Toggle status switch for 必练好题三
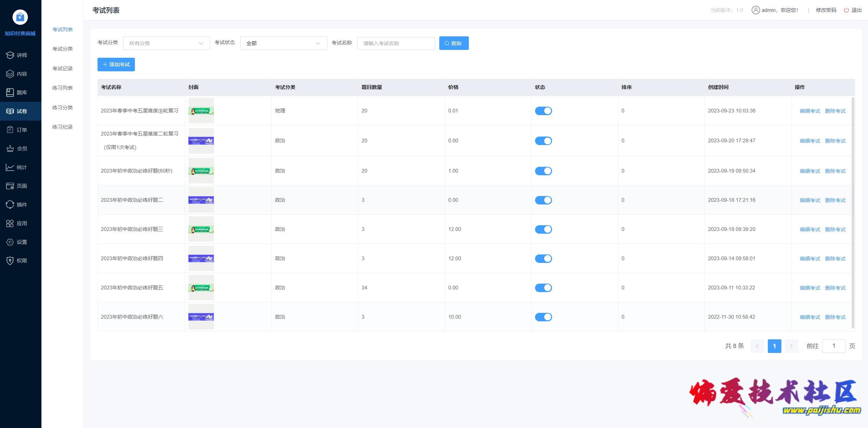 [x=544, y=229]
